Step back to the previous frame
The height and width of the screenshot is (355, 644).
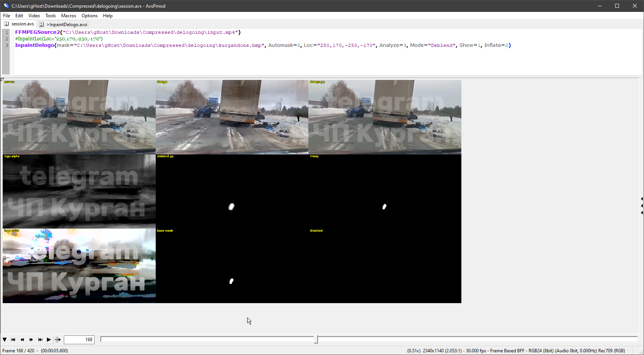22,340
